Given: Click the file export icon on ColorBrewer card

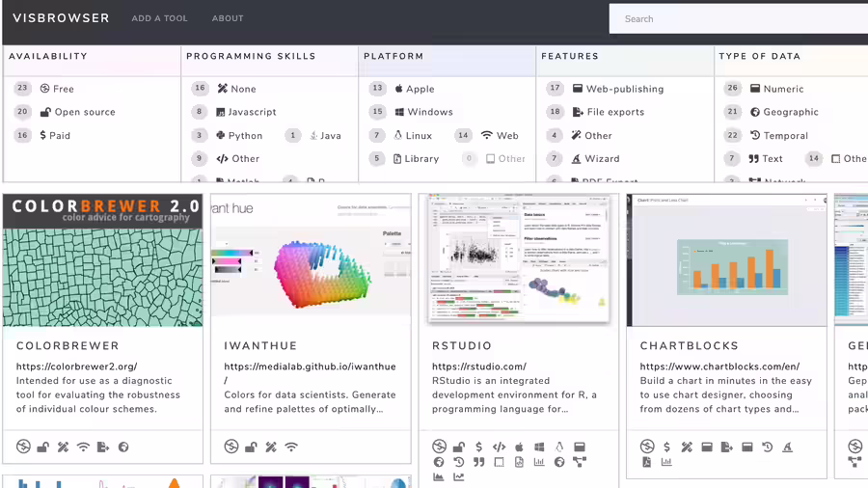Looking at the screenshot, I should coord(103,447).
